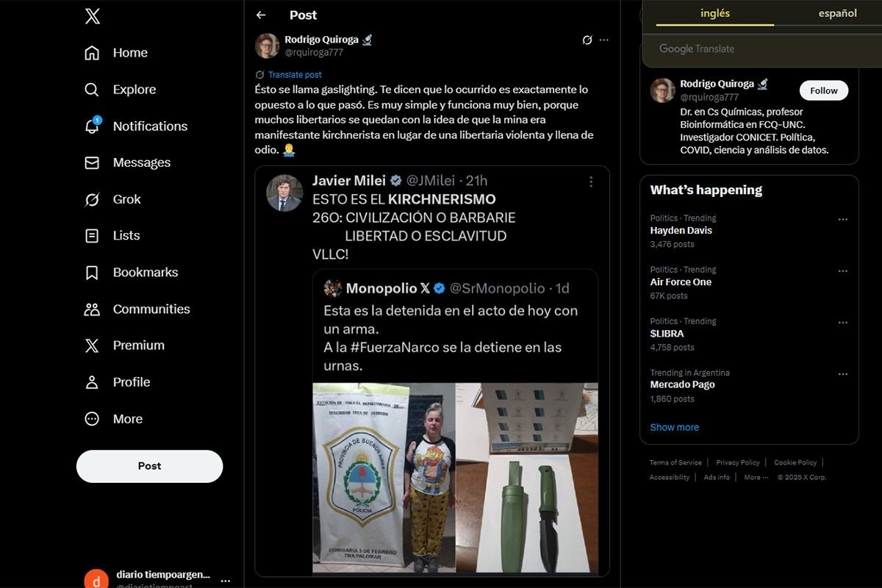Open options for Hayden Davis trend
Screen dimensions: 882x588
[842, 219]
